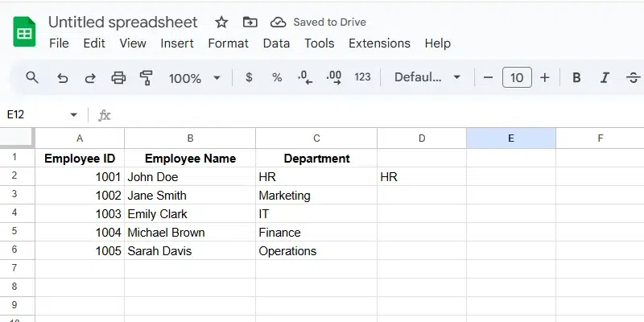Click the search menus magnifier icon
This screenshot has height=322, width=644.
click(x=32, y=77)
